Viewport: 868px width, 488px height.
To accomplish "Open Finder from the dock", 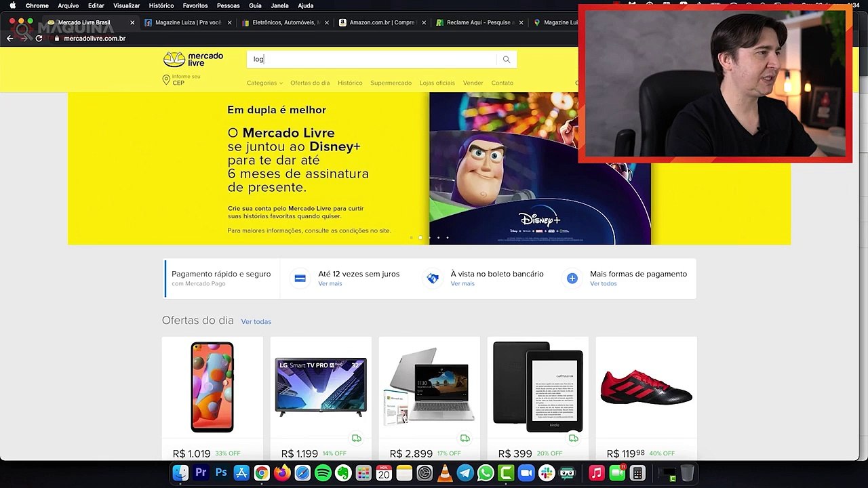I will tap(180, 473).
